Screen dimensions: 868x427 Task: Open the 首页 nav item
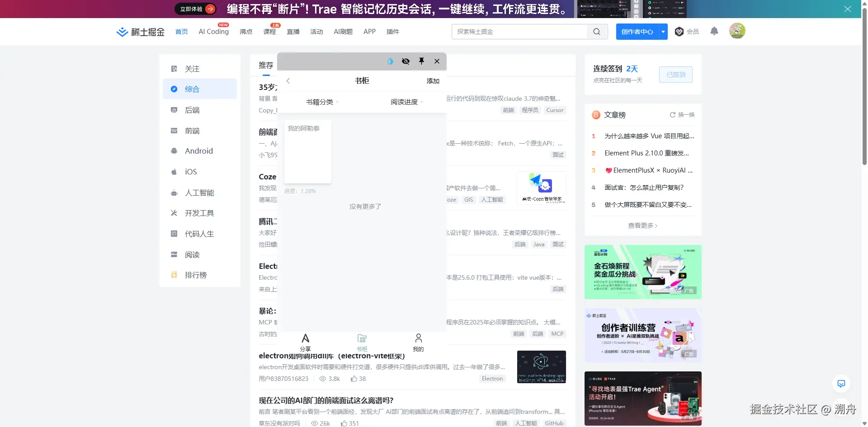pyautogui.click(x=181, y=32)
